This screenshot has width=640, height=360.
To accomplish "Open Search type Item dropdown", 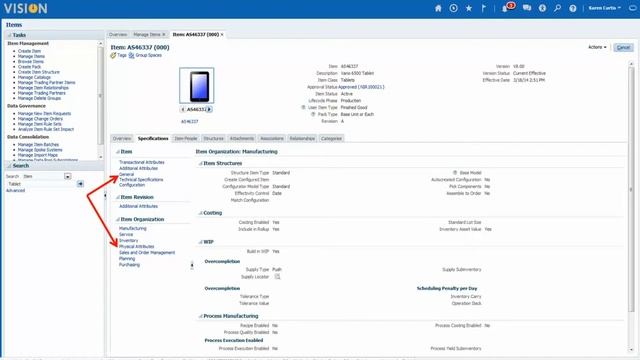I will click(x=67, y=176).
